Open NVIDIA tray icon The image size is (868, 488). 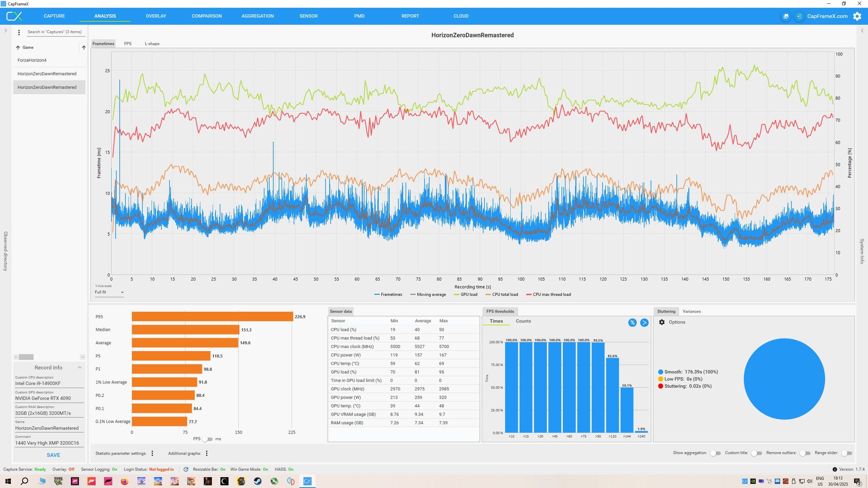click(x=753, y=481)
